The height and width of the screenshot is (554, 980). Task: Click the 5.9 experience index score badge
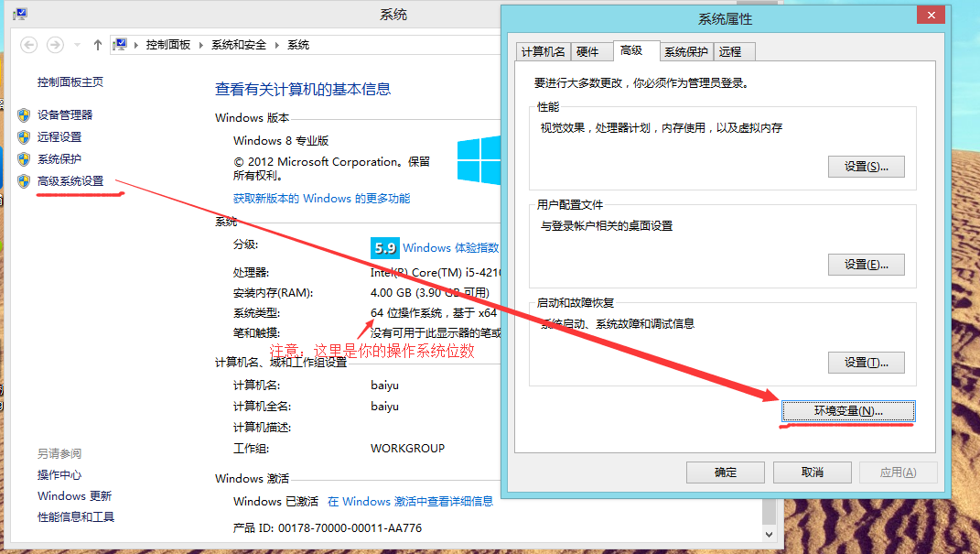[384, 248]
